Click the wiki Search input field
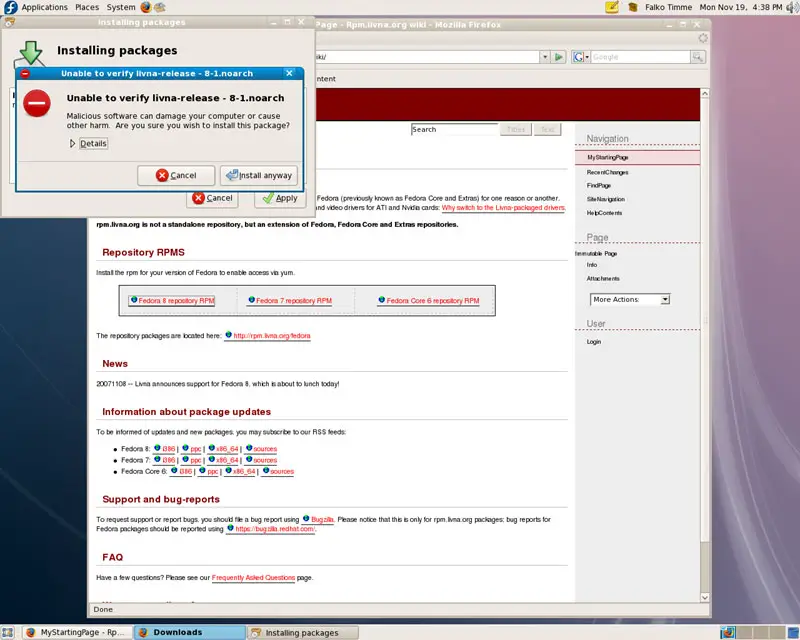This screenshot has width=800, height=640. pyautogui.click(x=454, y=130)
